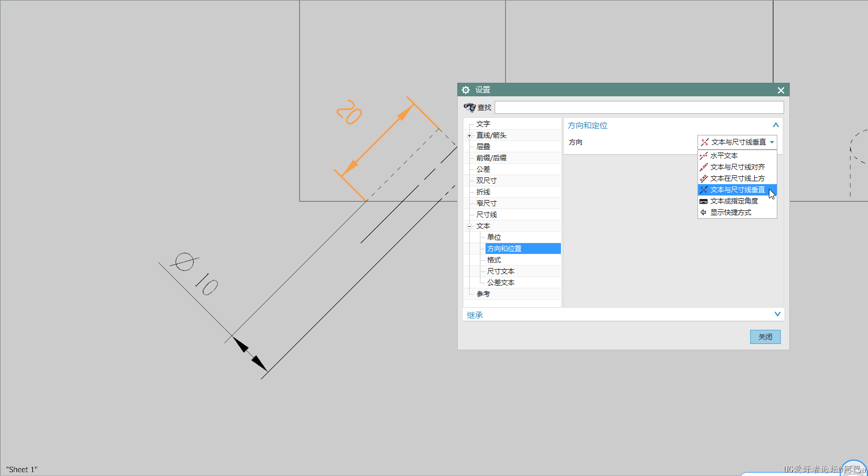Select 文本成指定角度 option
This screenshot has width=868, height=476.
[x=737, y=201]
